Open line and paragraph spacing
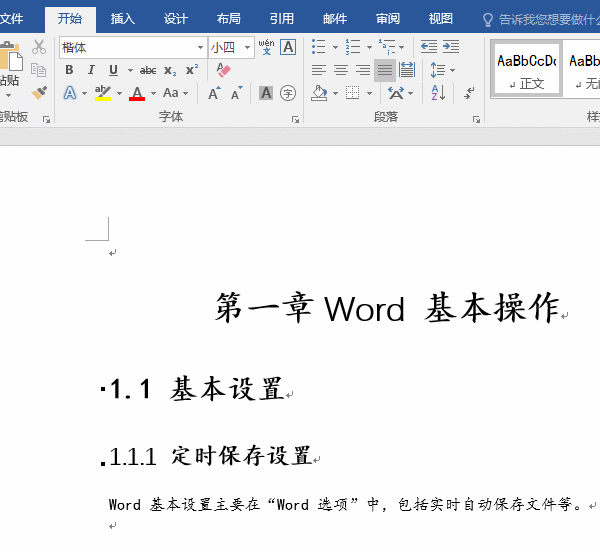The width and height of the screenshot is (600, 552). (x=438, y=70)
